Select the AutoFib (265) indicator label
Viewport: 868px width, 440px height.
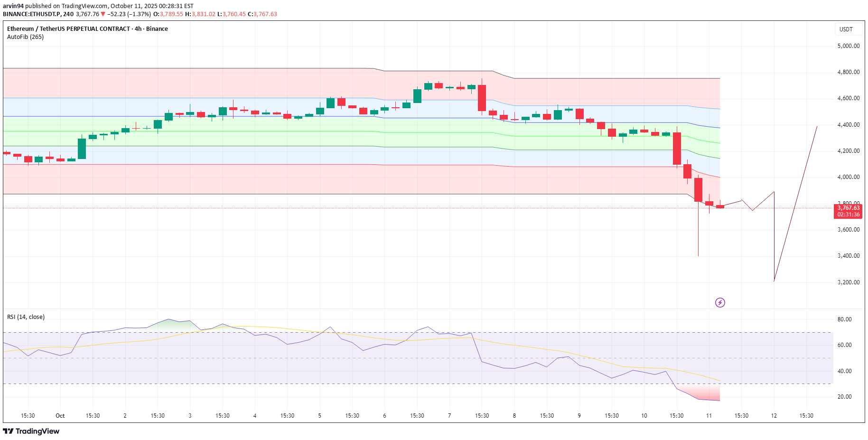[x=26, y=37]
